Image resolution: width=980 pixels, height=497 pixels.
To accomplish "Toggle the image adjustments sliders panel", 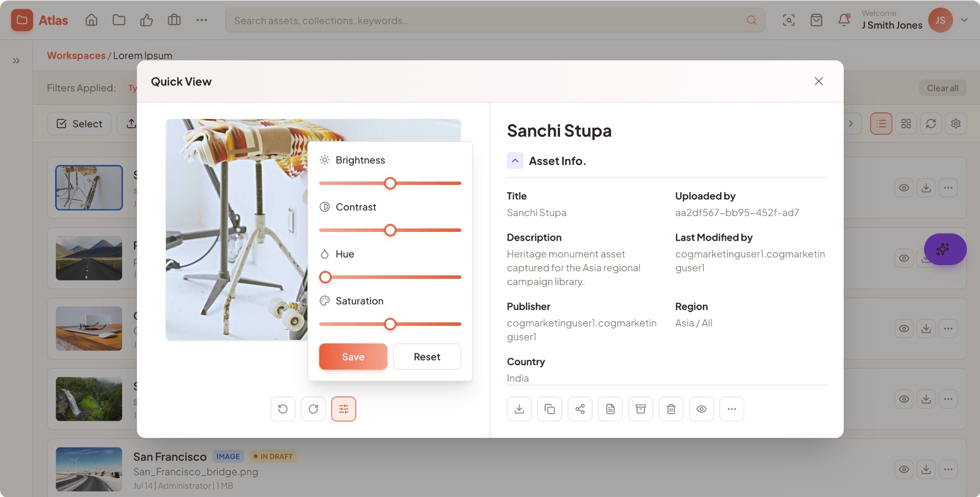I will tap(344, 409).
